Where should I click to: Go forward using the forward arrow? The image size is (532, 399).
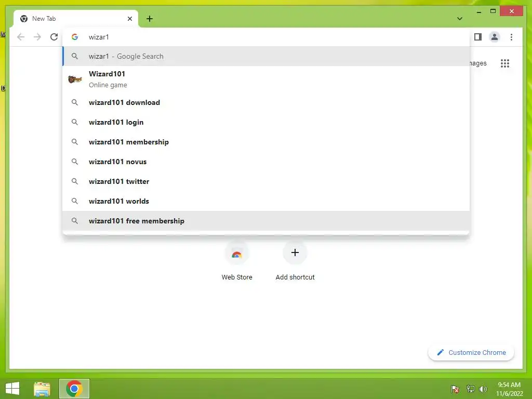tap(37, 37)
